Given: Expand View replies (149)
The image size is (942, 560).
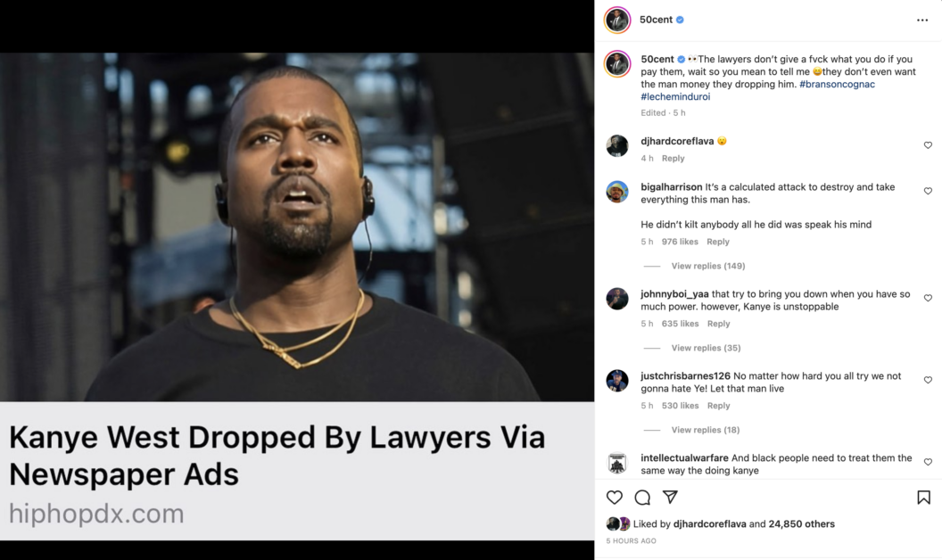Looking at the screenshot, I should click(707, 266).
